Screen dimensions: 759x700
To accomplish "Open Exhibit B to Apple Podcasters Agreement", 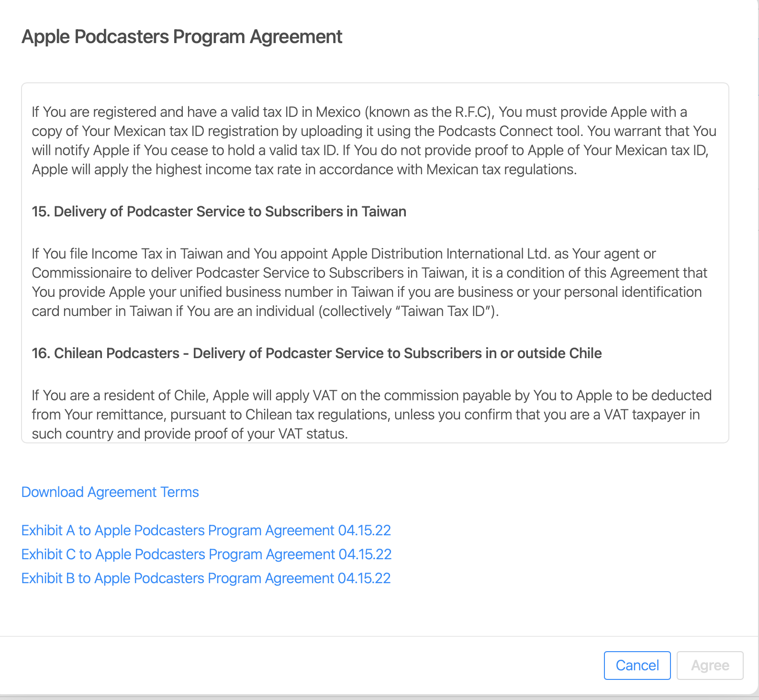I will [x=206, y=578].
